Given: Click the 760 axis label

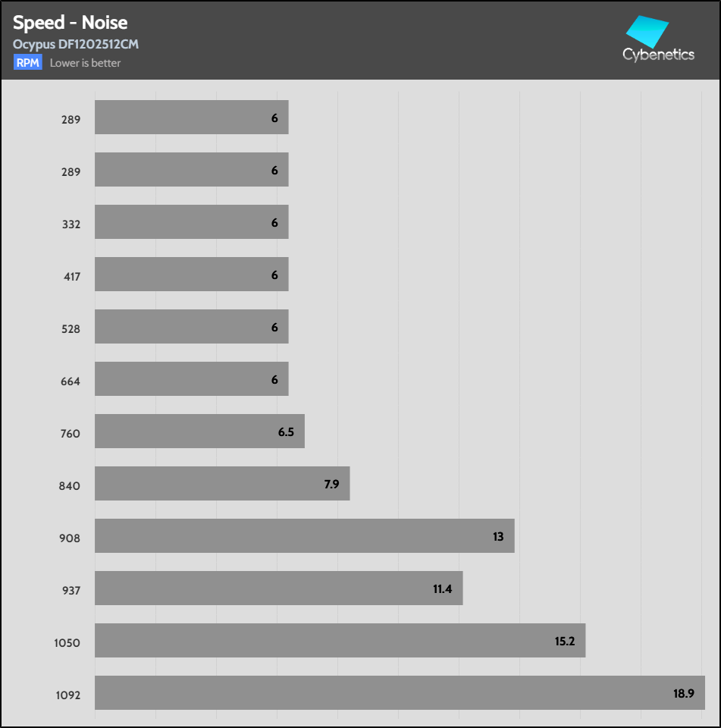Looking at the screenshot, I should [x=71, y=434].
